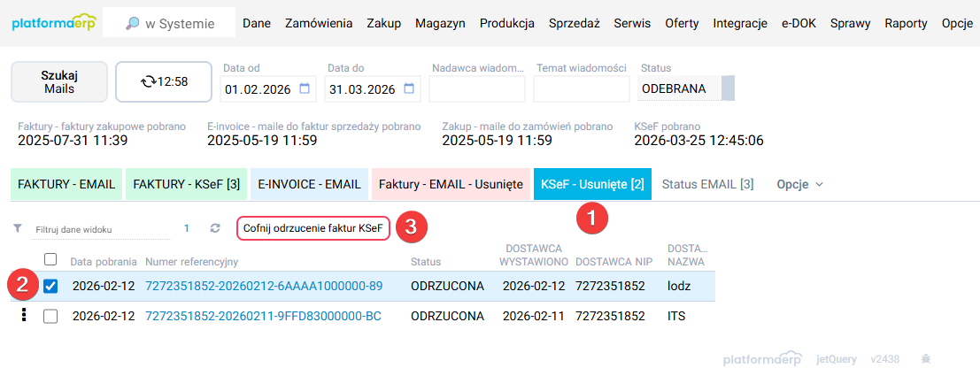Click the 2025-07-31 11:39 timestamp

pyautogui.click(x=73, y=141)
